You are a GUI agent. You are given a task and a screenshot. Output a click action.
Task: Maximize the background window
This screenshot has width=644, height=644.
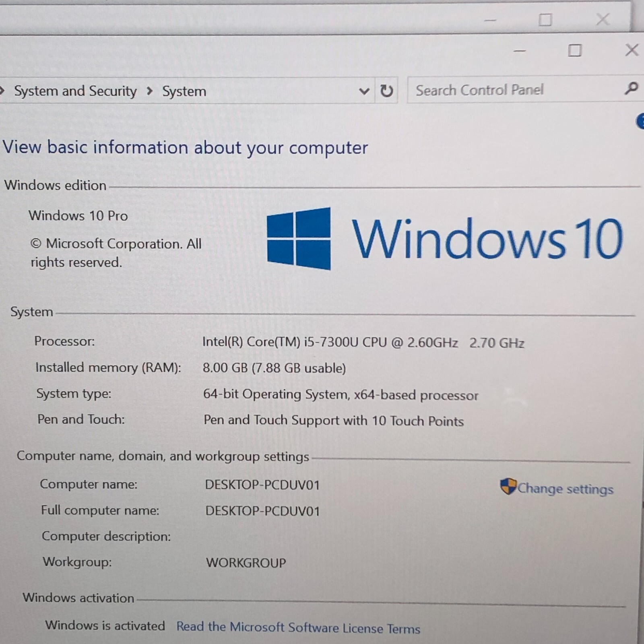pos(545,19)
